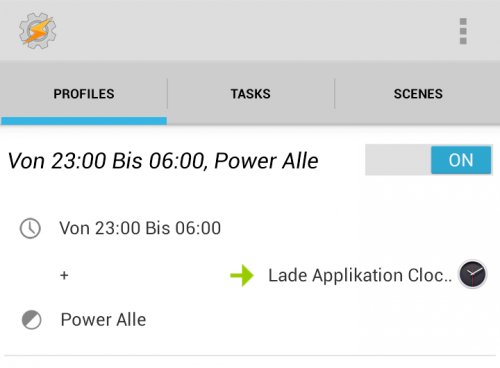The image size is (500, 368).
Task: Add a task using the plus sign
Action: 64,275
